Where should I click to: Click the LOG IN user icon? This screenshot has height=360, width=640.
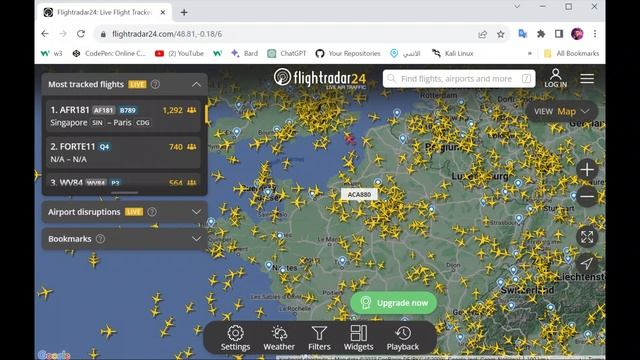pos(555,74)
